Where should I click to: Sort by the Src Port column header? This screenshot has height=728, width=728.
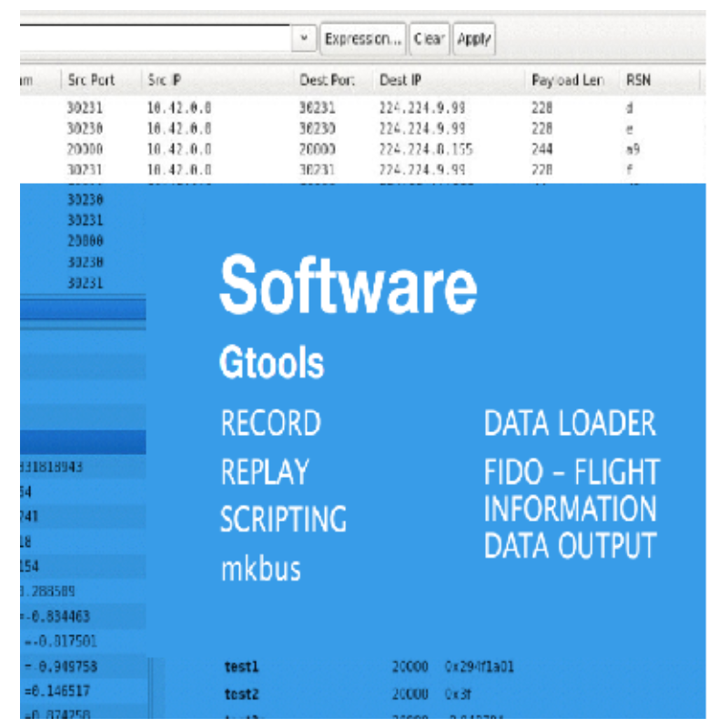[x=91, y=80]
